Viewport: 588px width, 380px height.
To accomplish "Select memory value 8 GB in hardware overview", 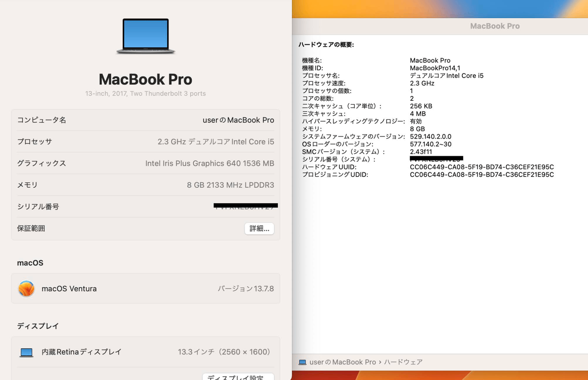I will click(418, 129).
